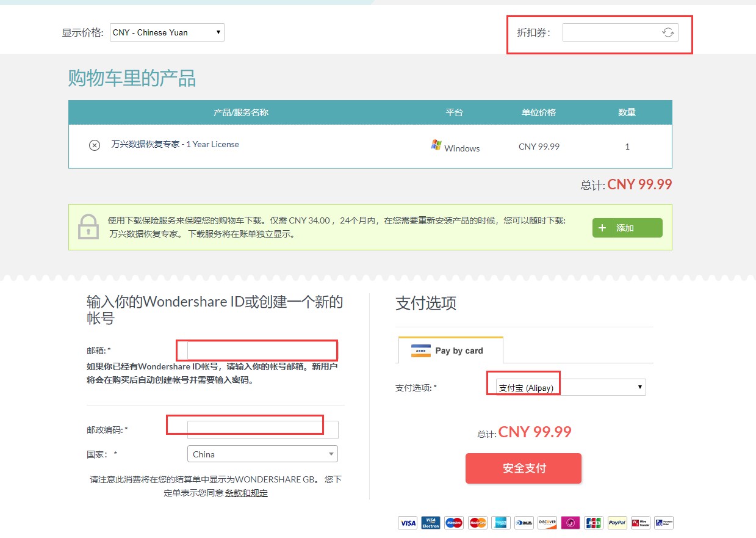Open the 国家 China dropdown

tap(262, 454)
